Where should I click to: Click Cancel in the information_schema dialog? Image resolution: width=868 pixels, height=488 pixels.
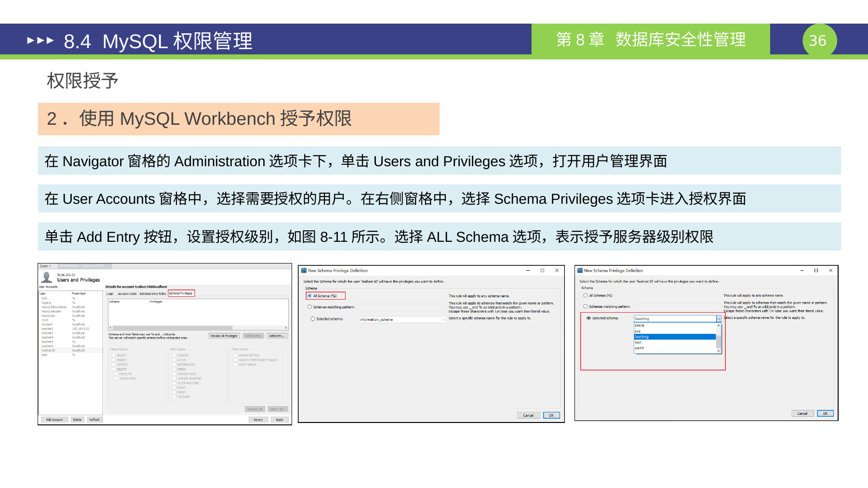click(x=528, y=415)
